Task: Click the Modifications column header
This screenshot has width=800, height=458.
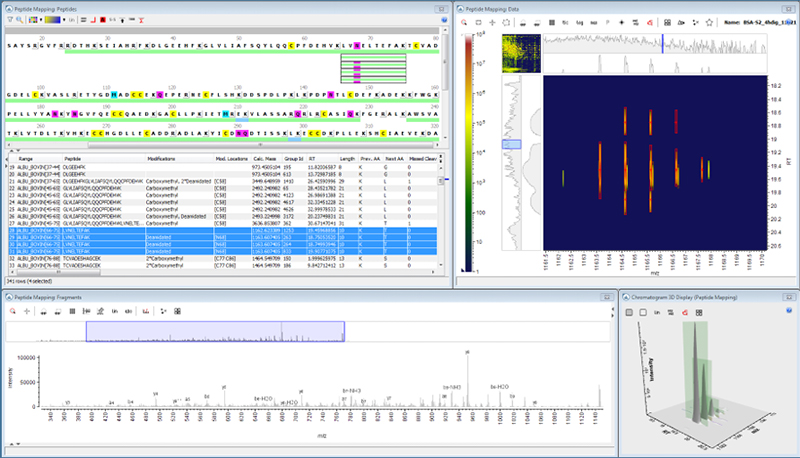Action: (163, 158)
